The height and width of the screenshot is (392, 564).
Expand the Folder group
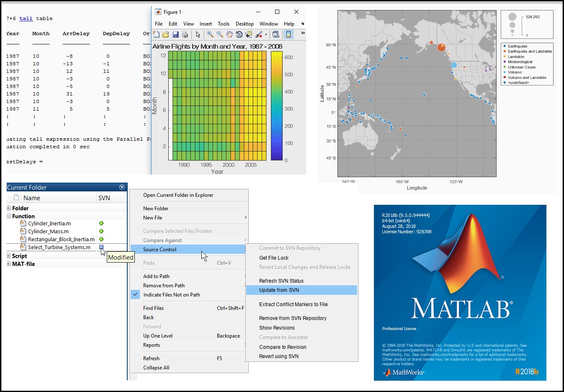[8, 208]
